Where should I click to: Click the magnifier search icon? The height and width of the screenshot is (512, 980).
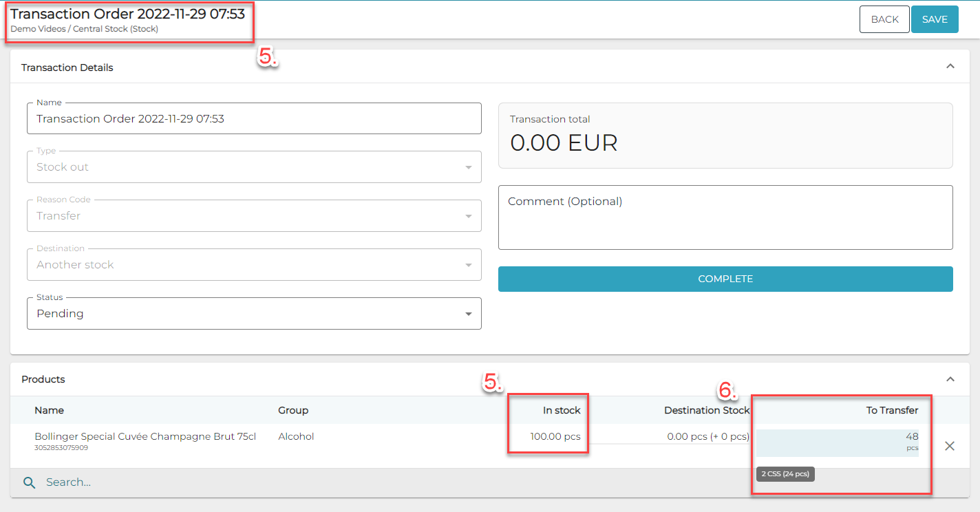tap(29, 482)
